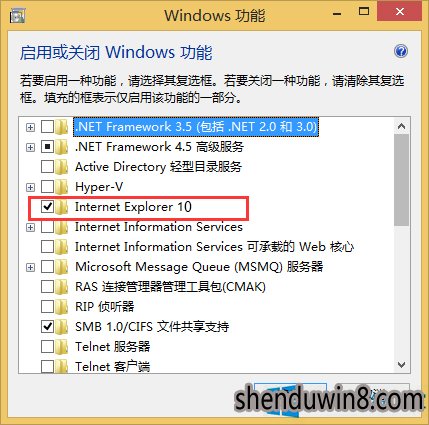The height and width of the screenshot is (425, 429).
Task: Uncheck the Internet Explorer 10 checkbox
Action: click(x=47, y=207)
